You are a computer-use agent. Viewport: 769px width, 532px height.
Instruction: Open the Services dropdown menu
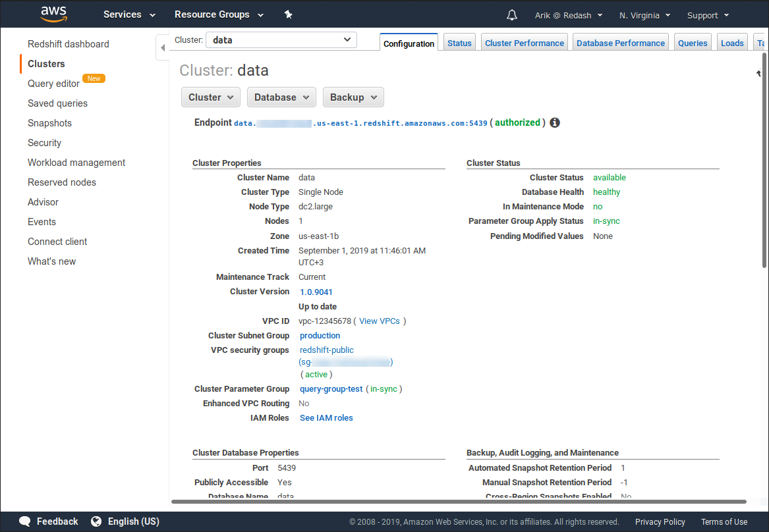click(x=129, y=14)
